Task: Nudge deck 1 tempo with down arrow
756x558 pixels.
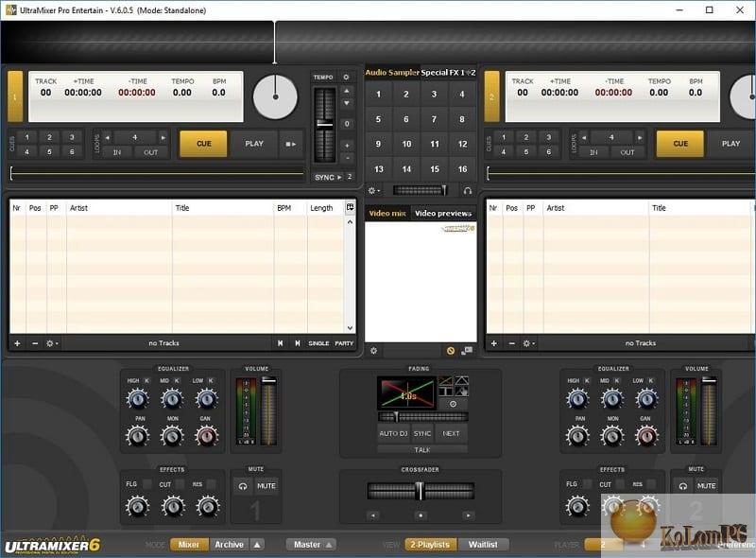Action: click(x=347, y=103)
